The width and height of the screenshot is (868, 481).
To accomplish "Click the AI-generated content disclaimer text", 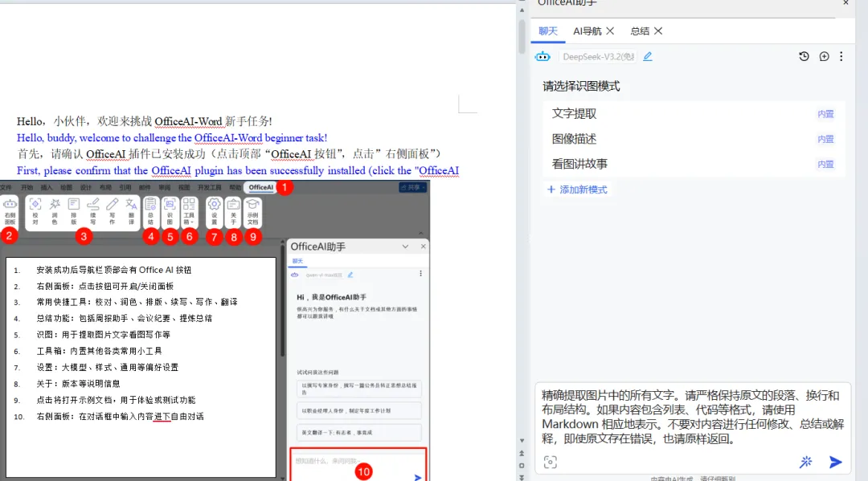I will pos(693,479).
